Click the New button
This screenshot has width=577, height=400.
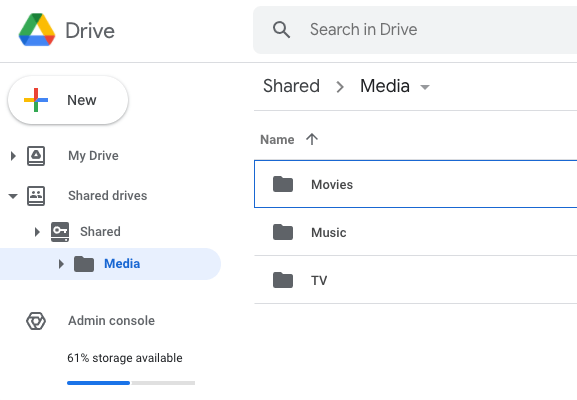point(68,100)
